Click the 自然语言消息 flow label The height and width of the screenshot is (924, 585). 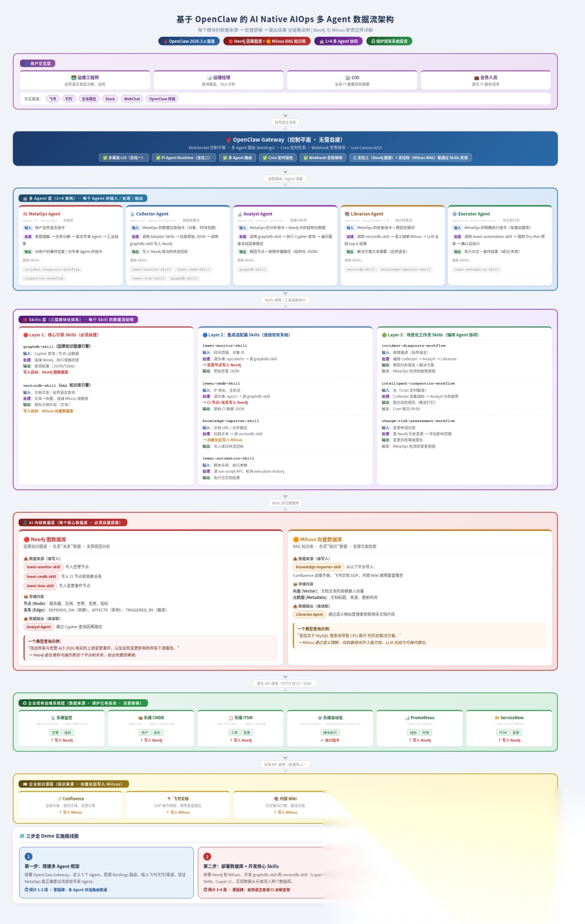click(285, 122)
